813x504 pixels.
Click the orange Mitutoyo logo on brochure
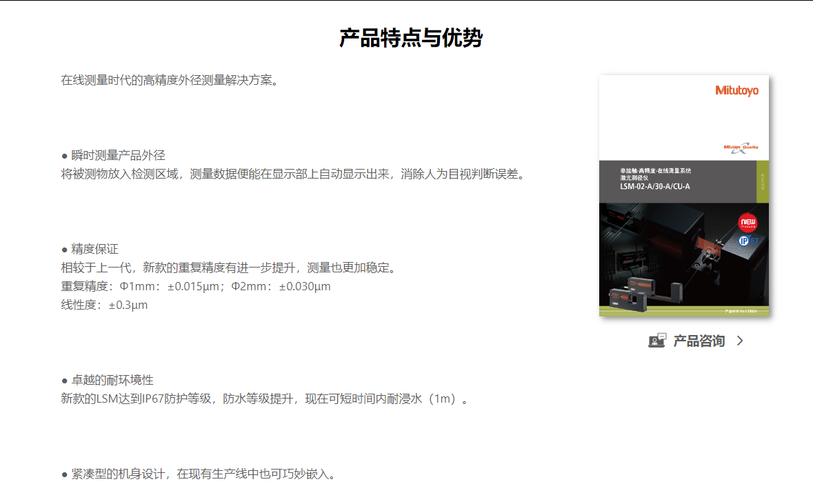736,91
